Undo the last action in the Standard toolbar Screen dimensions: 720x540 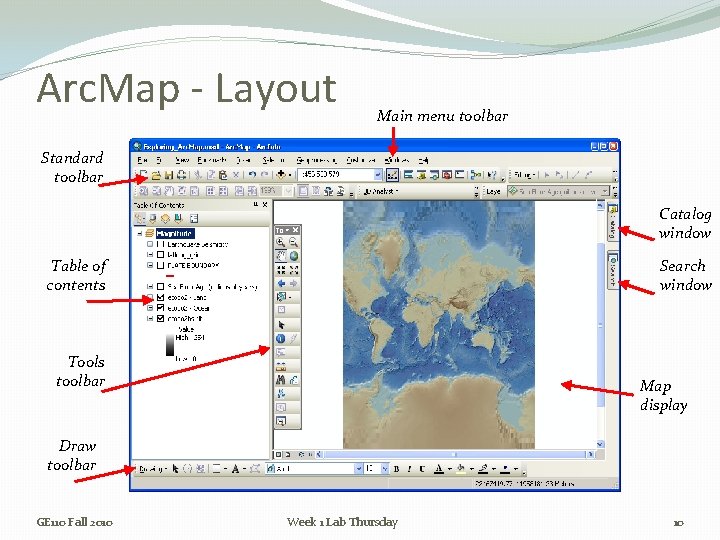252,175
